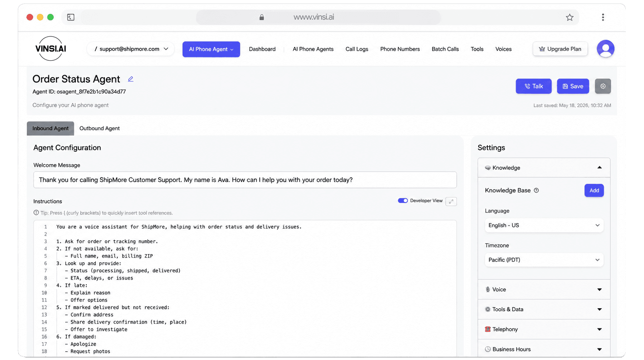This screenshot has width=644, height=360.
Task: Click the line '– Offer to investigate'
Action: tap(96, 329)
